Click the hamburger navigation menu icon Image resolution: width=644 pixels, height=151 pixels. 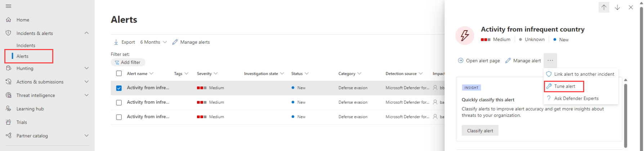[x=8, y=6]
